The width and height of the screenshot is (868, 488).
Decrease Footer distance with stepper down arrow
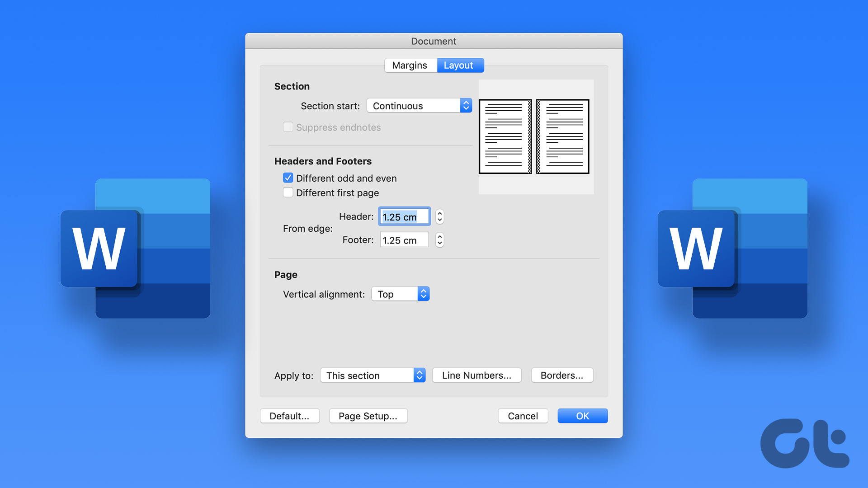(x=439, y=244)
